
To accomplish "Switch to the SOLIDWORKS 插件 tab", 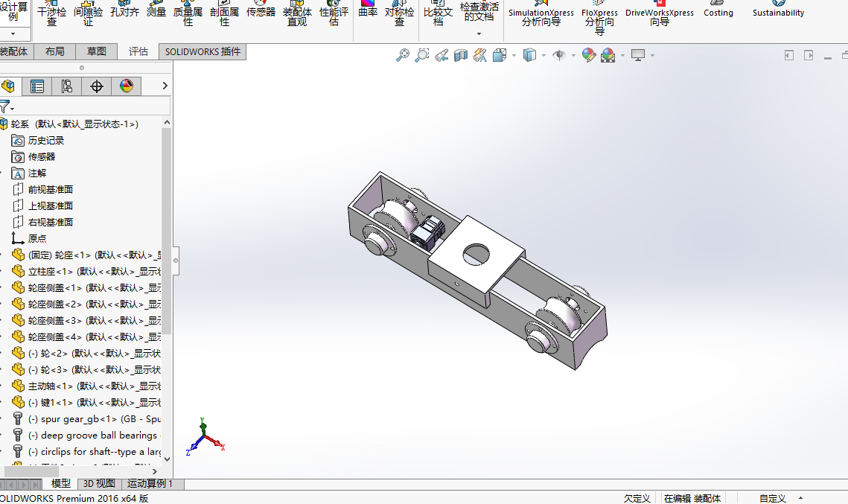I will click(203, 51).
